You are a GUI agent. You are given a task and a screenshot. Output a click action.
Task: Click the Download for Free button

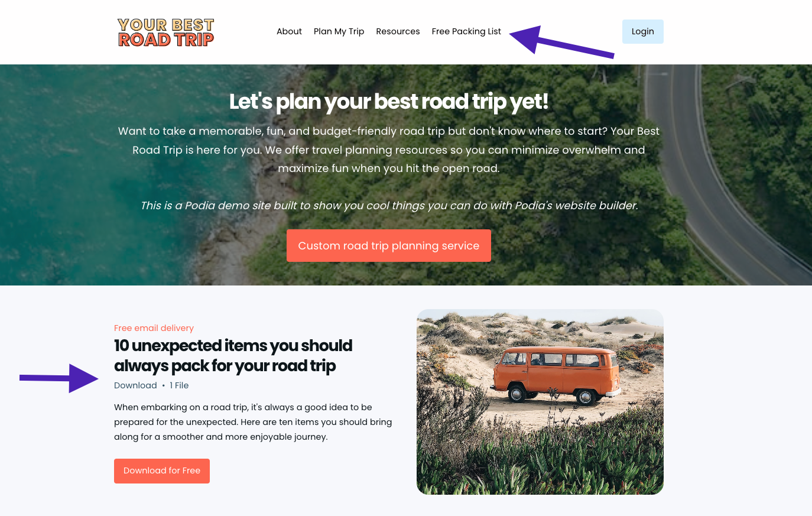point(162,470)
